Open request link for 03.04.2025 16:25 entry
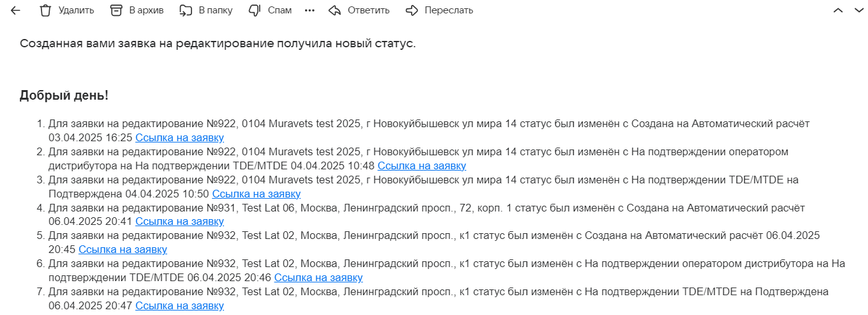This screenshot has width=868, height=315. tap(179, 137)
